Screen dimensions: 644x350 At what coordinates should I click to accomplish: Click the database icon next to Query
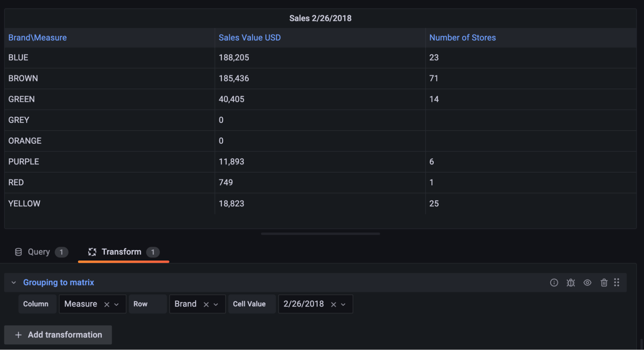click(x=18, y=252)
